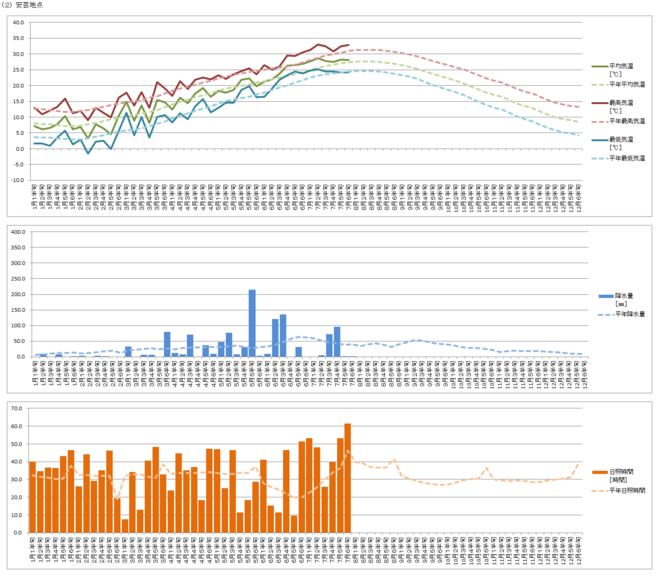This screenshot has height=578, width=660.
Task: Click the '-10.0' temperature axis value
Action: tap(18, 180)
